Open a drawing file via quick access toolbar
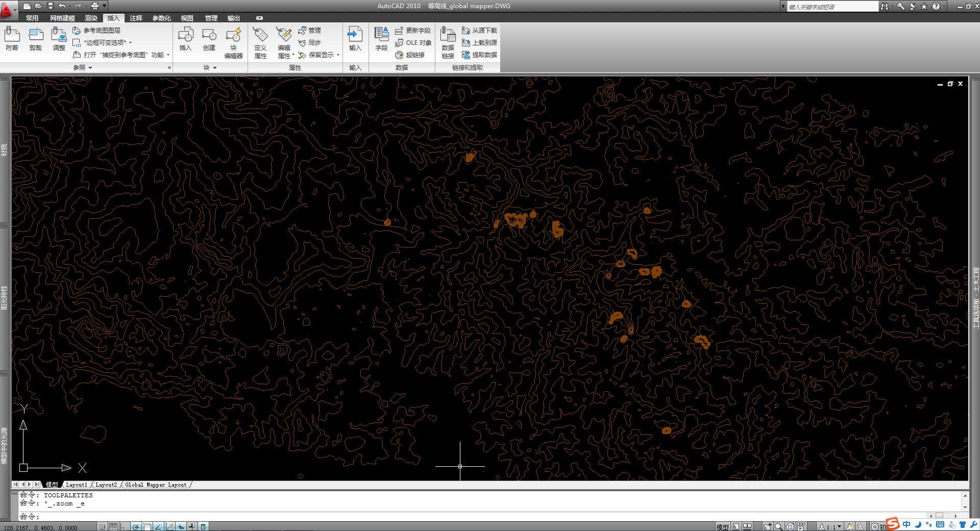Screen dimensions: 980x531 click(38, 6)
